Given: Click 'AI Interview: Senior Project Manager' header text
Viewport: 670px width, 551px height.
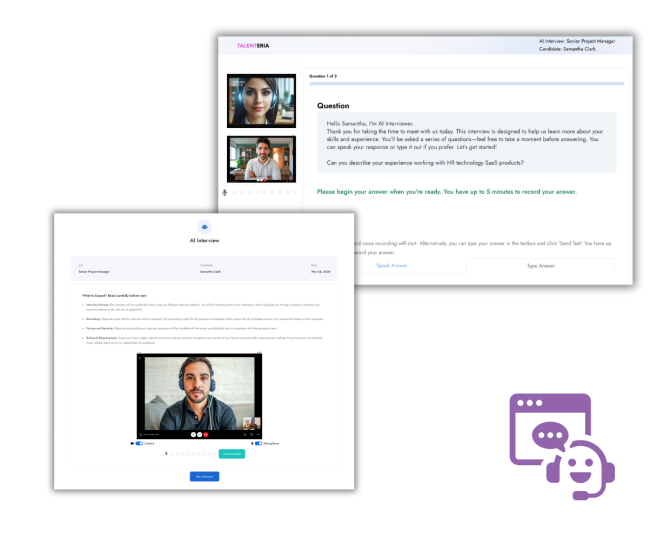Looking at the screenshot, I should coord(577,41).
